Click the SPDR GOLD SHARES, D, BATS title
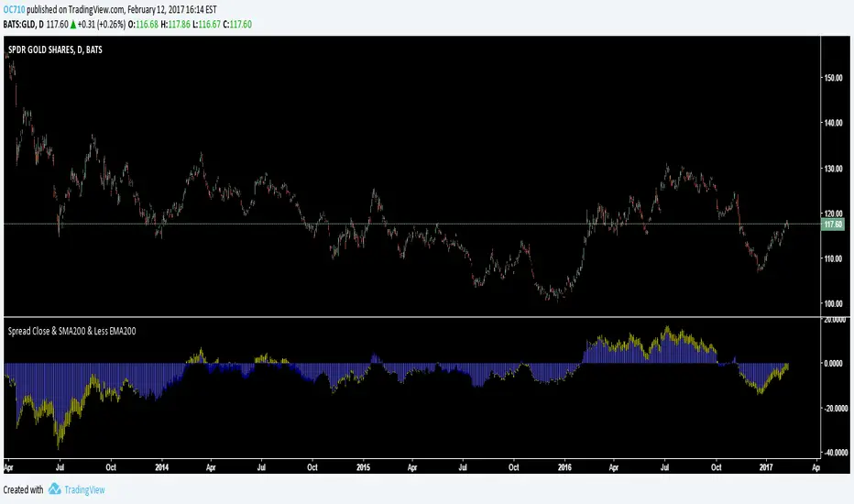 pos(55,49)
